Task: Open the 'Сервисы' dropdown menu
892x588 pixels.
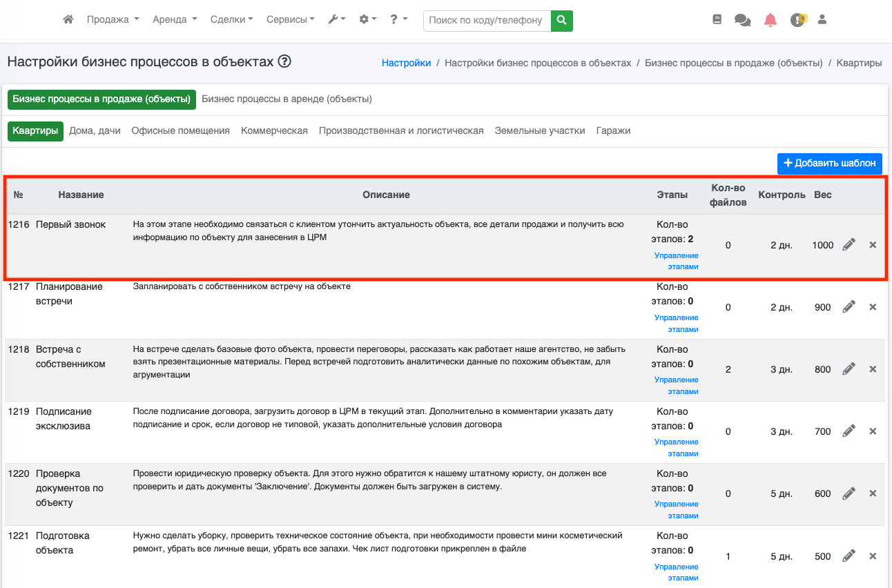Action: (290, 20)
